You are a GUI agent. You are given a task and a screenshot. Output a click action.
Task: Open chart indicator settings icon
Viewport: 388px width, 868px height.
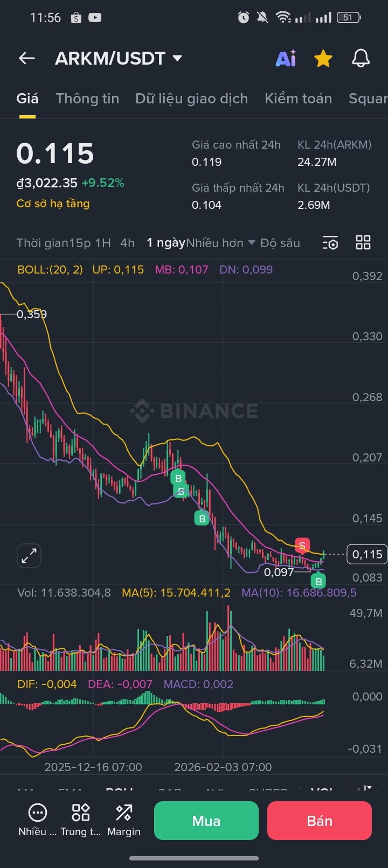pos(330,243)
